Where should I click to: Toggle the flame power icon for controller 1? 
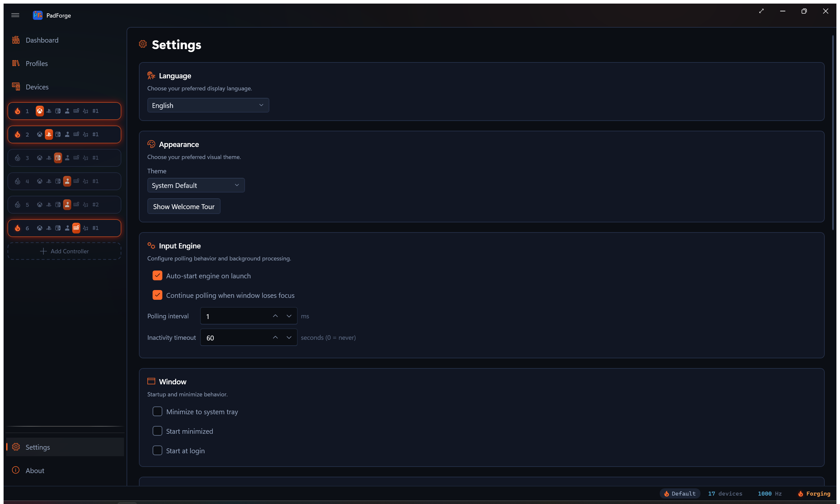[x=18, y=111]
